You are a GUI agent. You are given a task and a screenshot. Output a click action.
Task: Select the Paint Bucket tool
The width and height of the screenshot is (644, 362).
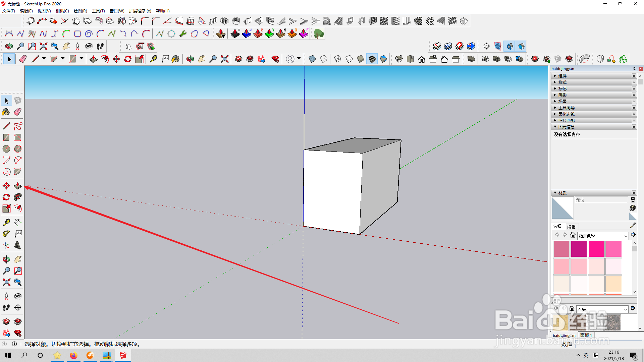6,112
